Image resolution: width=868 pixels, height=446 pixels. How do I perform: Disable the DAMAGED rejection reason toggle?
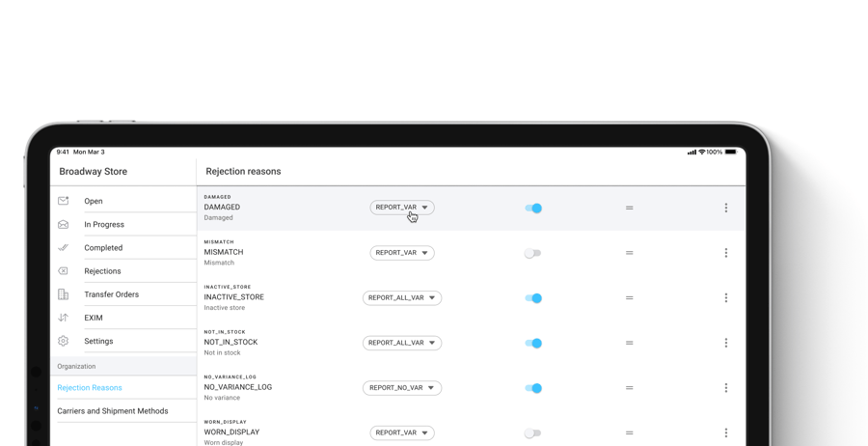click(x=533, y=208)
